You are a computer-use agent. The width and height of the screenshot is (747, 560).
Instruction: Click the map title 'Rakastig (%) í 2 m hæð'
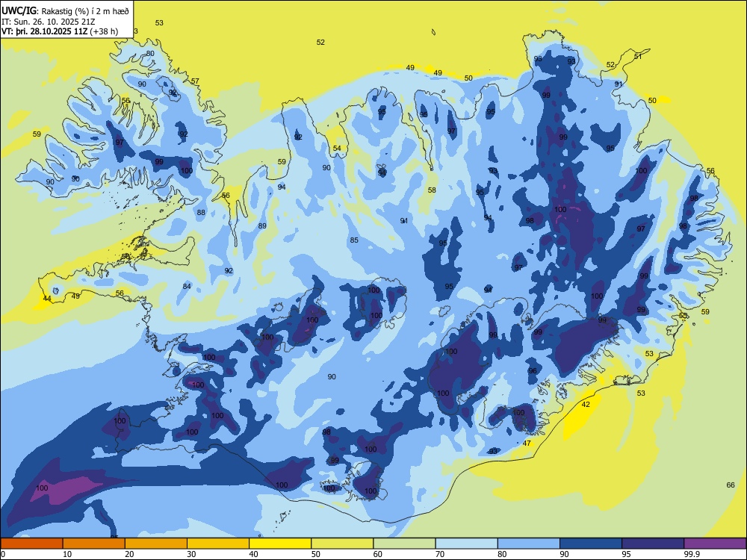tap(86, 11)
